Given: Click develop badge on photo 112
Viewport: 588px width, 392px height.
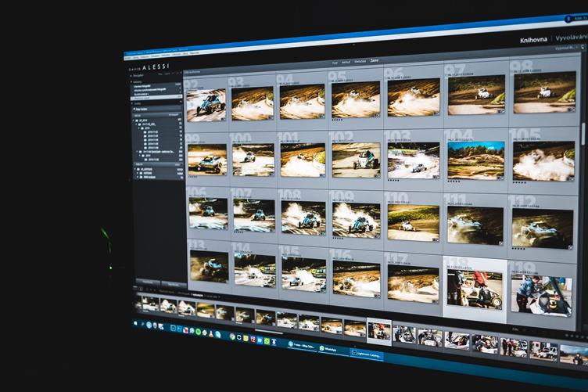Looking at the screenshot, I should (570, 246).
